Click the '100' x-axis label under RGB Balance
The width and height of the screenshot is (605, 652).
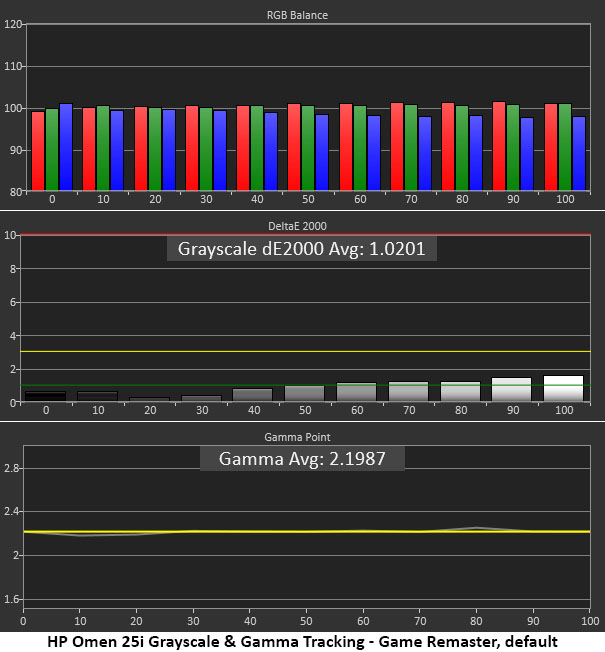click(x=565, y=200)
